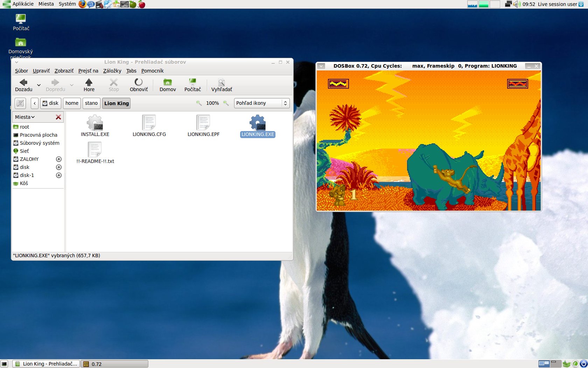
Task: Open the Systém panel menu
Action: pos(67,4)
